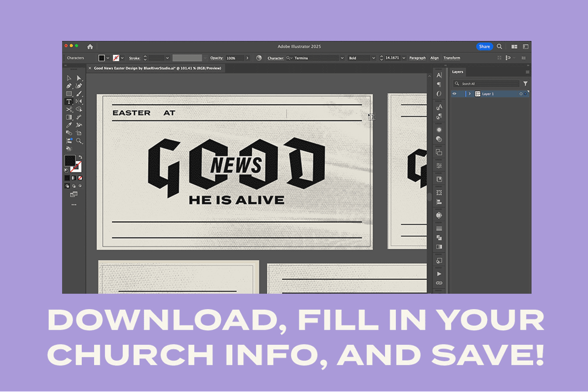Open the Paragraph Styles panel icon
This screenshot has height=392, width=588.
click(439, 117)
